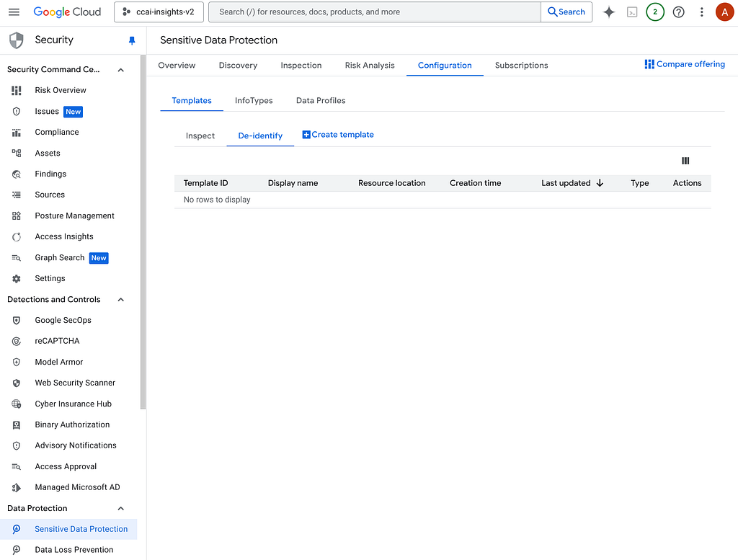The image size is (738, 560).
Task: Click the Creation time column header
Action: [476, 183]
